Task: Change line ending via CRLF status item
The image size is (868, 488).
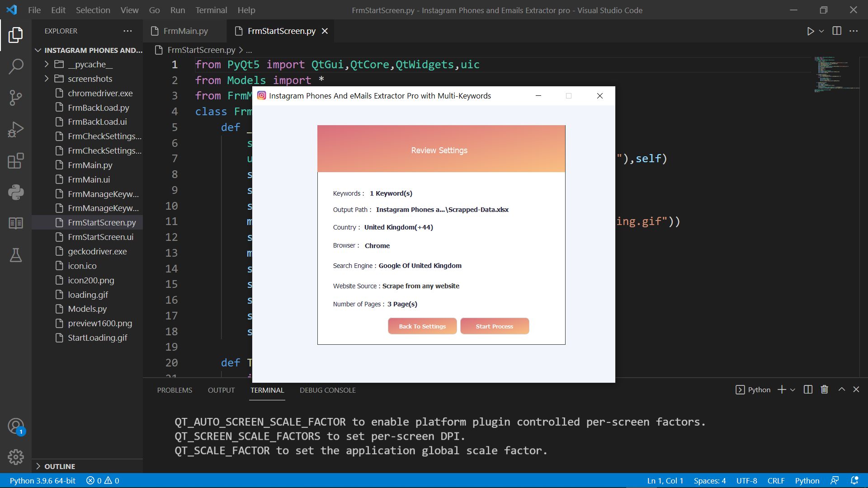Action: click(776, 481)
